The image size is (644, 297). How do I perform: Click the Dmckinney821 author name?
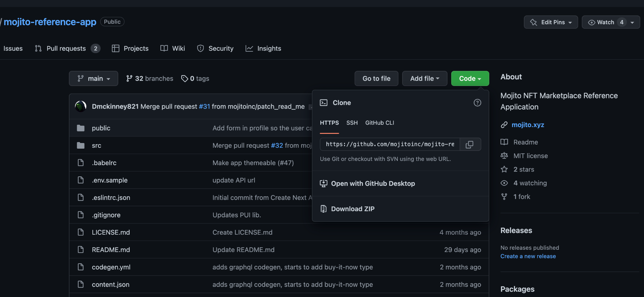(115, 106)
